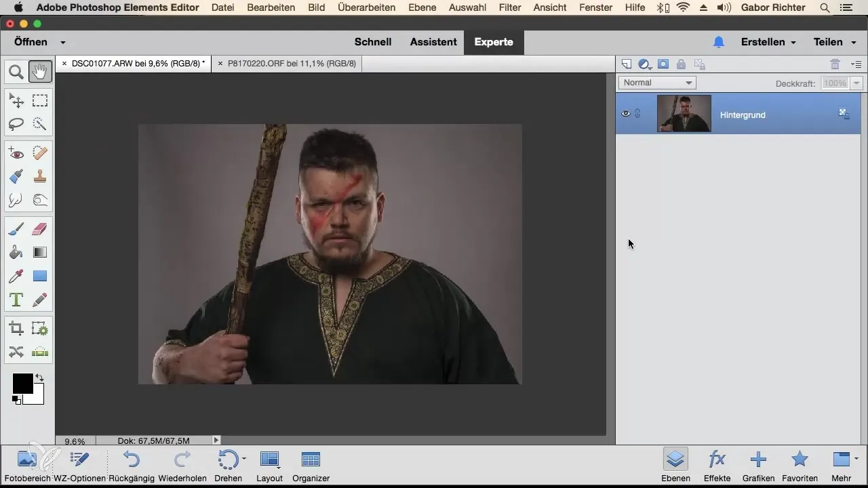Click the Wiederholen redo button
This screenshot has width=868, height=488.
182,466
